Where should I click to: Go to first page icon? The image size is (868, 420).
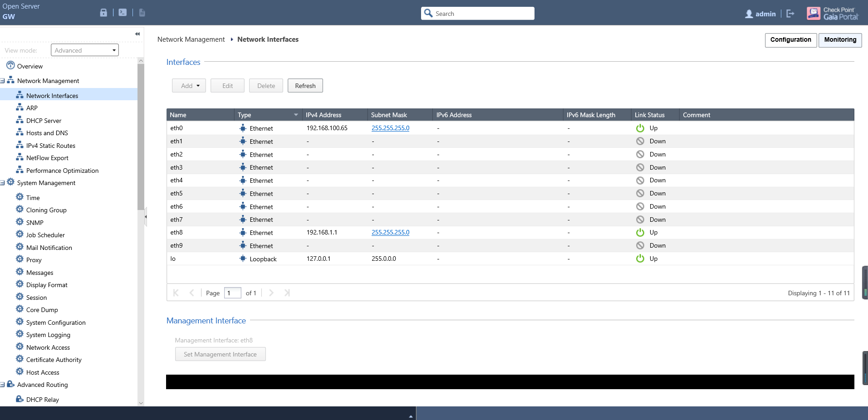point(176,293)
